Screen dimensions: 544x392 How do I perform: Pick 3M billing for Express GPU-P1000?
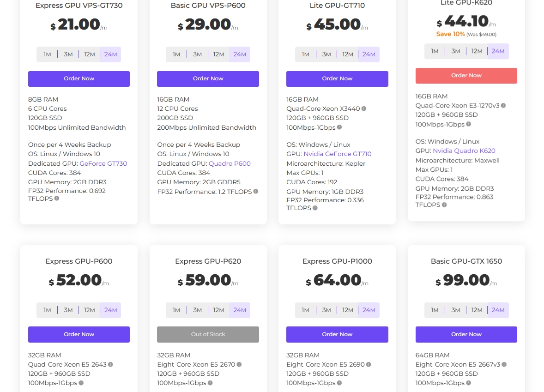pos(326,310)
